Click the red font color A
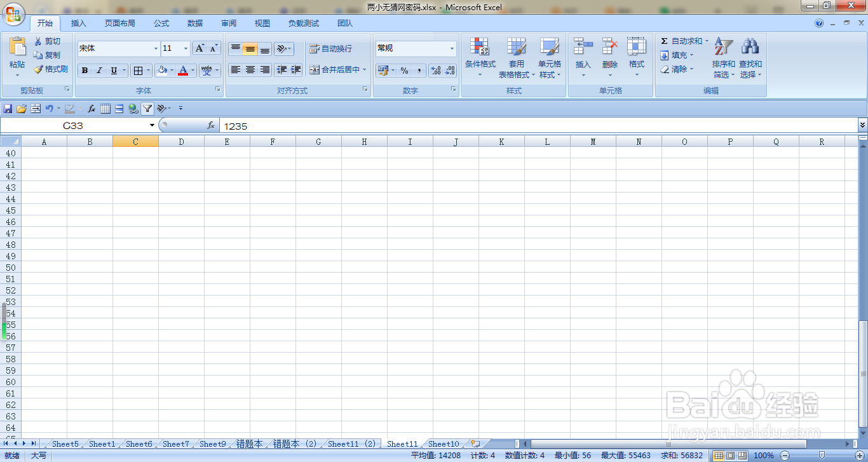 point(183,71)
